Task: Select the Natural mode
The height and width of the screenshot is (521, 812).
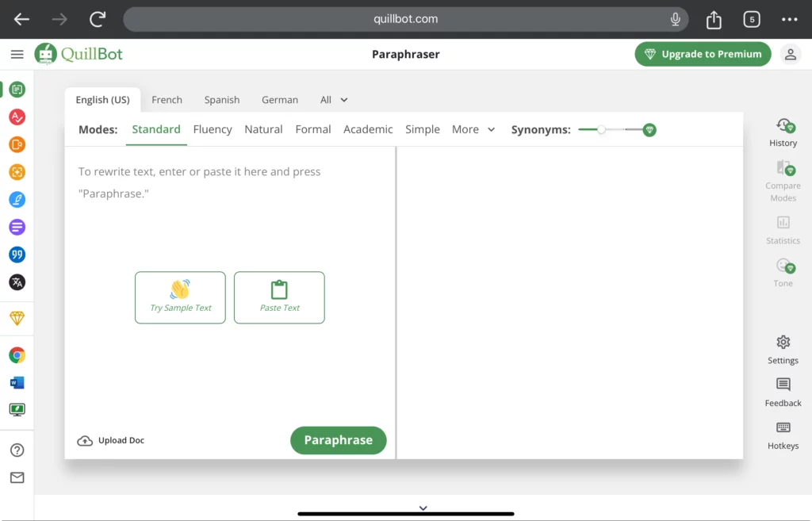Action: (263, 129)
